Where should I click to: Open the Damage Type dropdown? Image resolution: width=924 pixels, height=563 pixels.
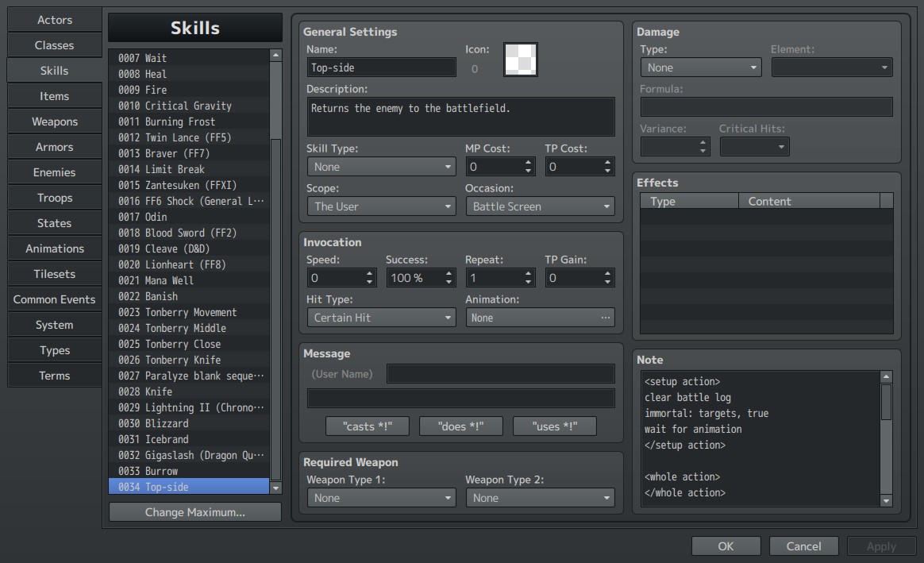click(701, 67)
